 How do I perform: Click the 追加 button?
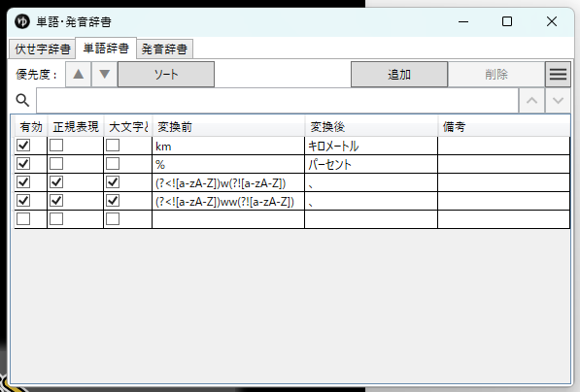pos(399,75)
